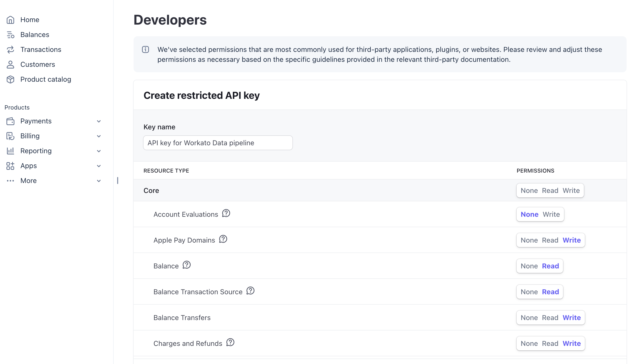Click the Apps grid icon
This screenshot has width=637, height=364.
tap(10, 166)
